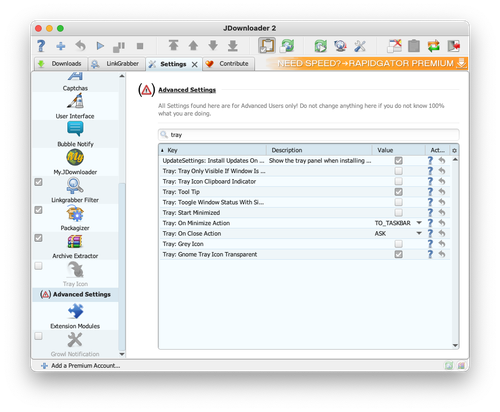Uncheck Gnome Tray Icon Transparent checkbox
Viewport: 500px width, 412px height.
point(398,254)
